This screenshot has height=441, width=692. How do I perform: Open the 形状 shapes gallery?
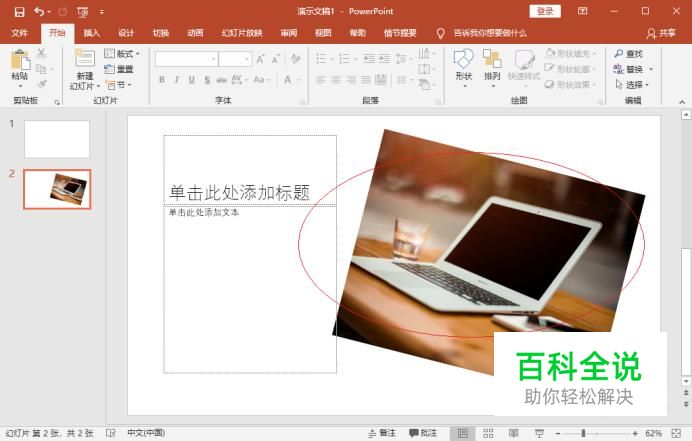tap(463, 68)
